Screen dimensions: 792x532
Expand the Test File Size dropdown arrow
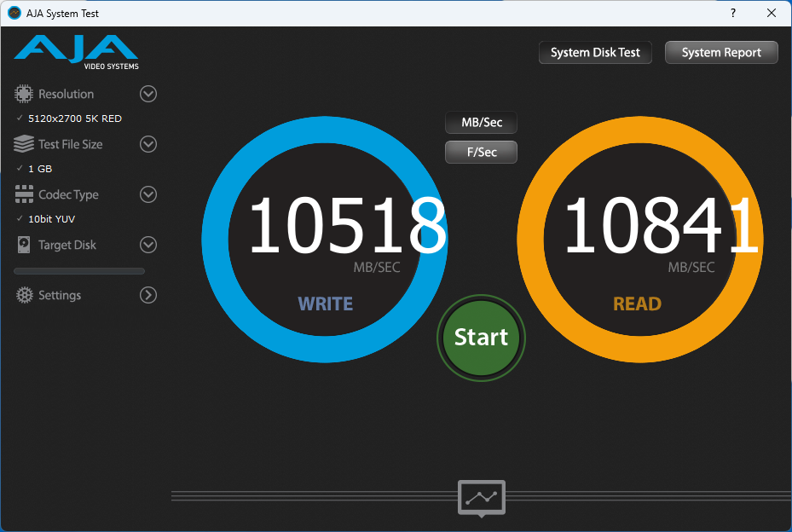coord(148,144)
